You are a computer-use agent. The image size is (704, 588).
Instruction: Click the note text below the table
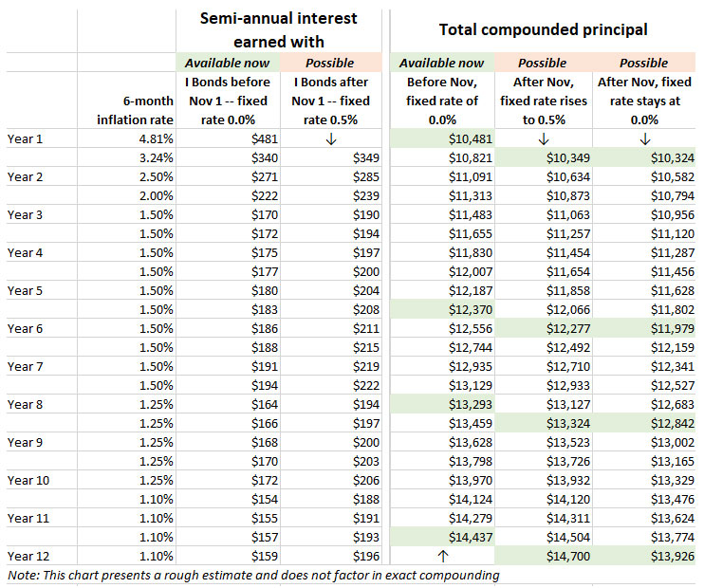pyautogui.click(x=253, y=575)
